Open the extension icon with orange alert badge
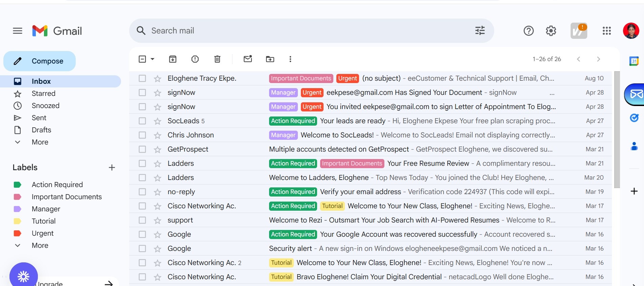644x286 pixels. (579, 31)
